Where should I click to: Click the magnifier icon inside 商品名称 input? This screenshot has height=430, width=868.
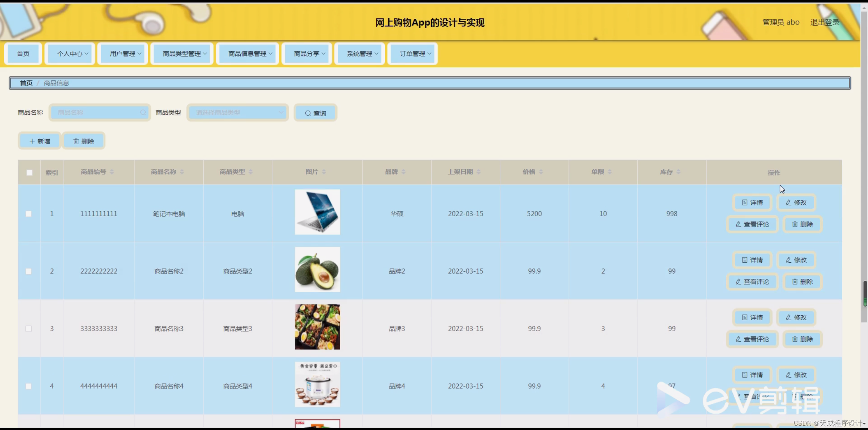[143, 113]
